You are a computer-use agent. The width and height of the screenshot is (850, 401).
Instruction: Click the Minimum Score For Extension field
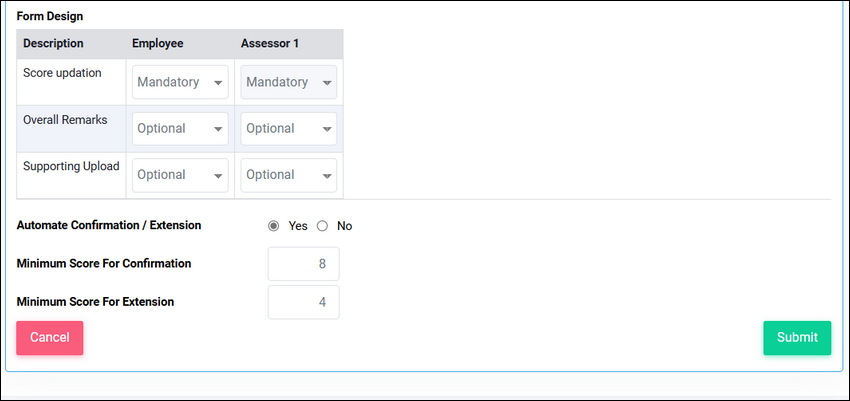(x=304, y=302)
